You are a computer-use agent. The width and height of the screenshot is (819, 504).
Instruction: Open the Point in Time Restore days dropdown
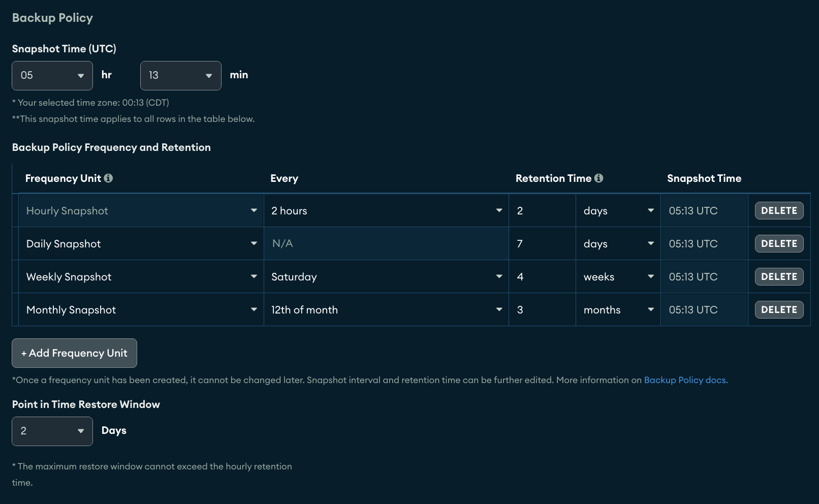pyautogui.click(x=52, y=431)
